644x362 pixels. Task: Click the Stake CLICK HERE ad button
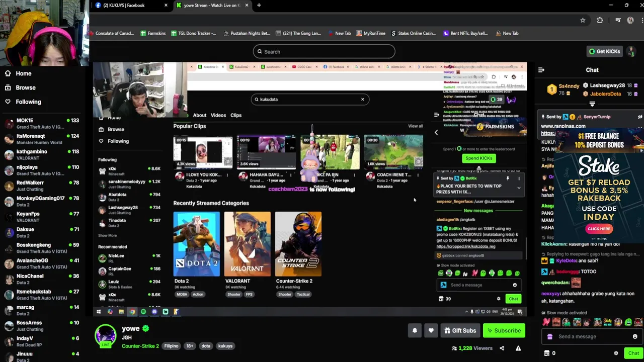coord(599,229)
